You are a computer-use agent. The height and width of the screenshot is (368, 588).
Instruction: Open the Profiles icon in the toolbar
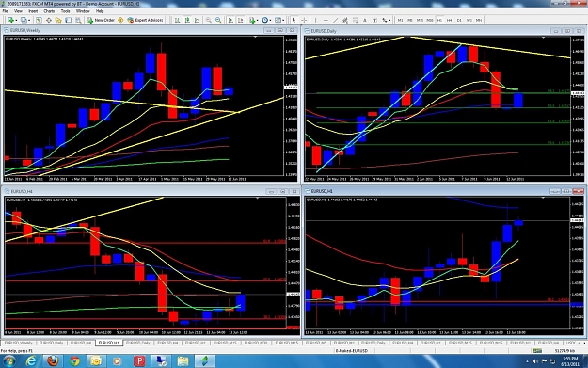point(24,20)
